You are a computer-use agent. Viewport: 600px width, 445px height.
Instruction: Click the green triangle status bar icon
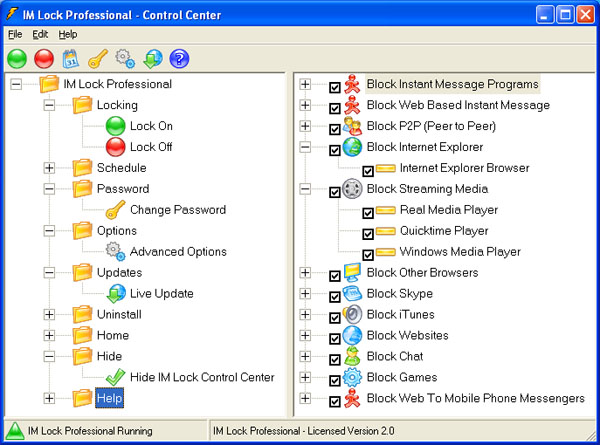coord(15,431)
